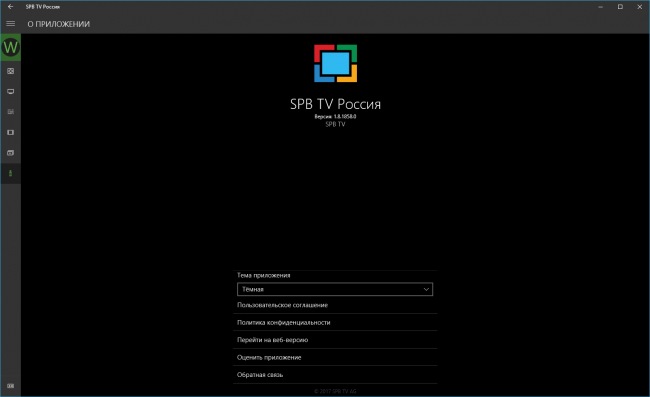Open Политика конфиденциальности link
The image size is (650, 397).
click(x=335, y=322)
